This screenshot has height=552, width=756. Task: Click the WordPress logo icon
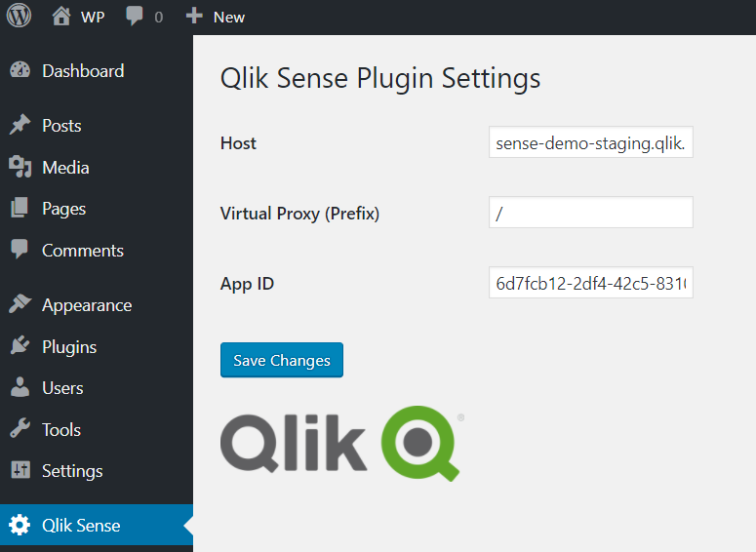tap(19, 16)
